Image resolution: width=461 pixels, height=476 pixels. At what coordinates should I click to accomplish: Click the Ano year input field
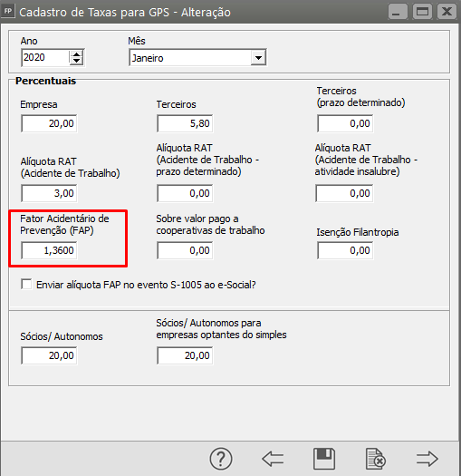[x=45, y=57]
